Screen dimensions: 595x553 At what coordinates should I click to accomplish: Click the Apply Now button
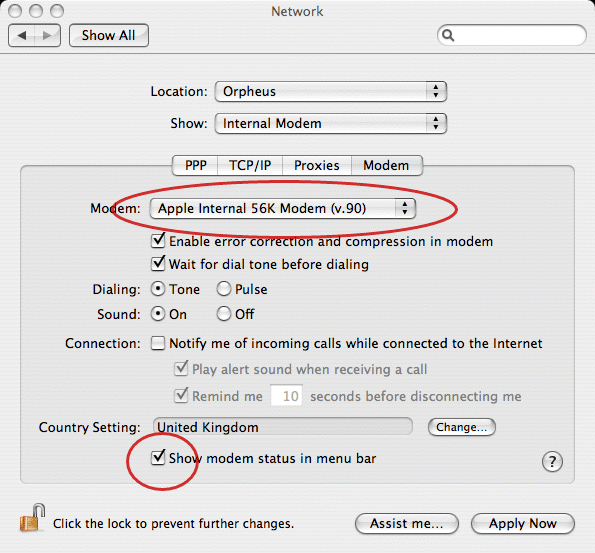pos(523,523)
